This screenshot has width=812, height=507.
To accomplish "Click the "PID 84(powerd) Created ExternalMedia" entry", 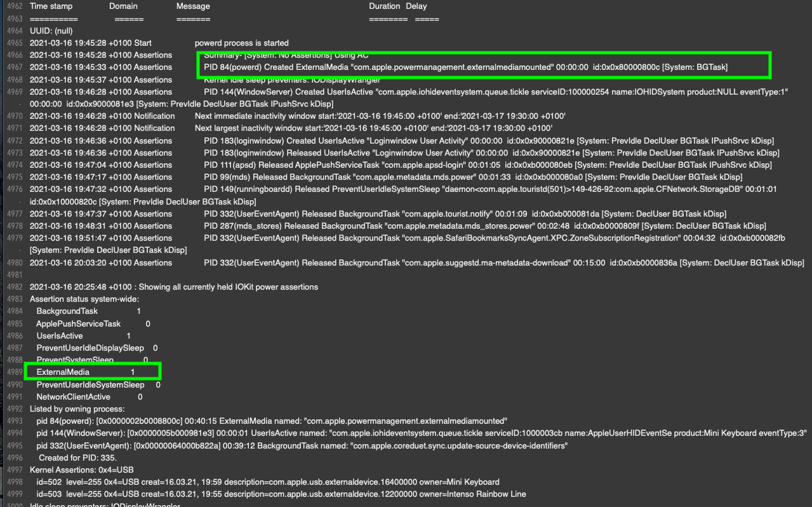I will (466, 67).
